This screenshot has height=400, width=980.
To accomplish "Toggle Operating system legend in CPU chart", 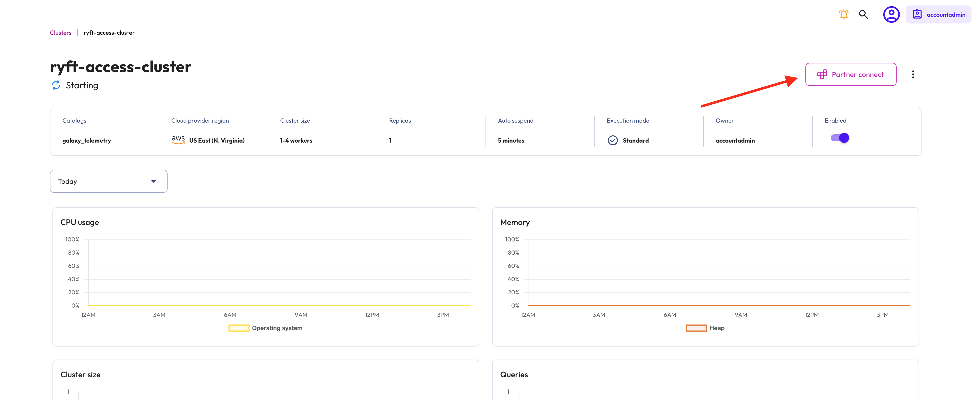I will point(239,328).
